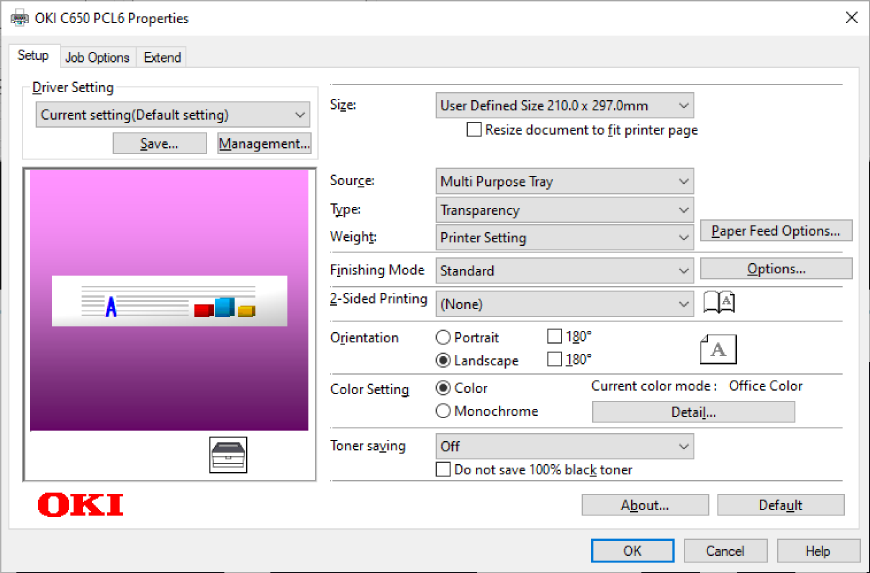Switch to the Job Options tab

[97, 58]
